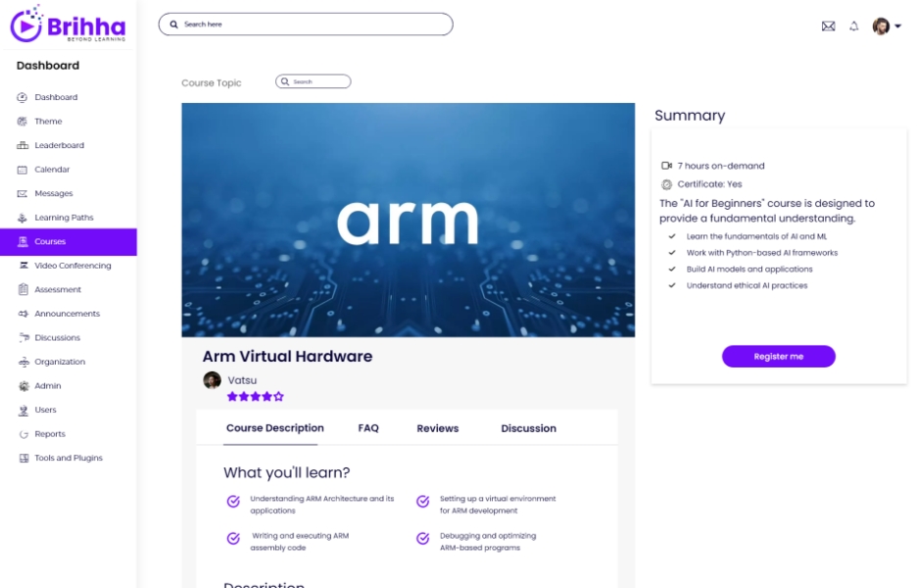Click the arm course banner image
Viewport: 921px width, 588px height.
click(x=408, y=220)
